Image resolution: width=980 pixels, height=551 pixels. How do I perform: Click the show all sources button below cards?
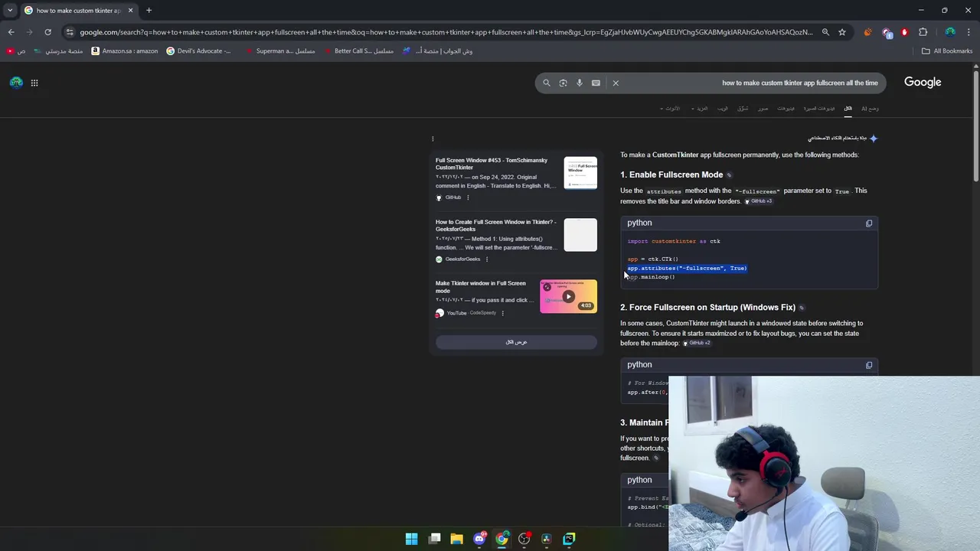coord(516,342)
